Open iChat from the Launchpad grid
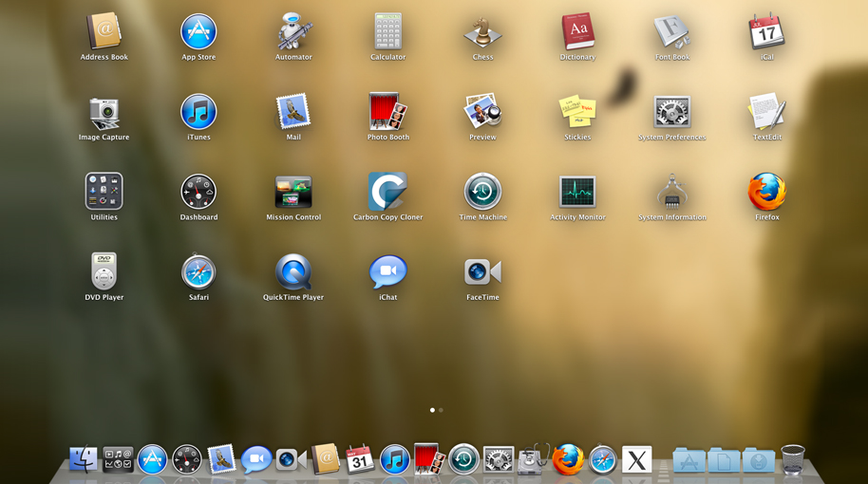Image resolution: width=868 pixels, height=484 pixels. pyautogui.click(x=388, y=271)
